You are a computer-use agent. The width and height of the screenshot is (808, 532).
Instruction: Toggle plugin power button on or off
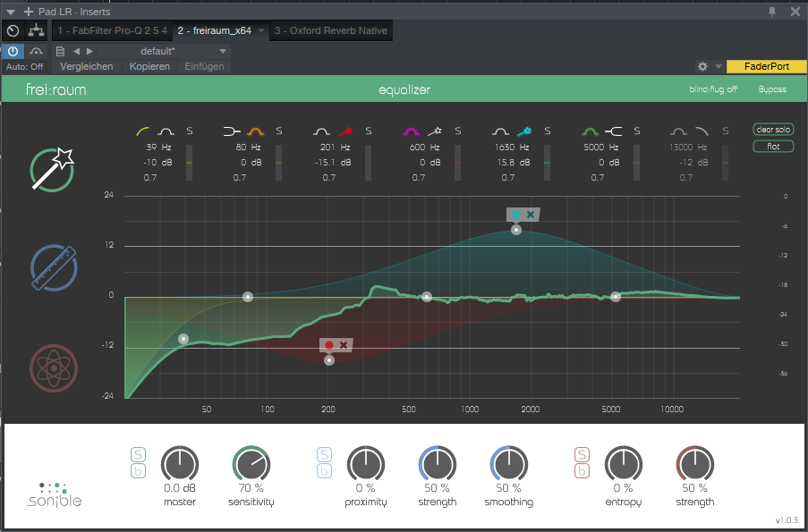coord(13,51)
